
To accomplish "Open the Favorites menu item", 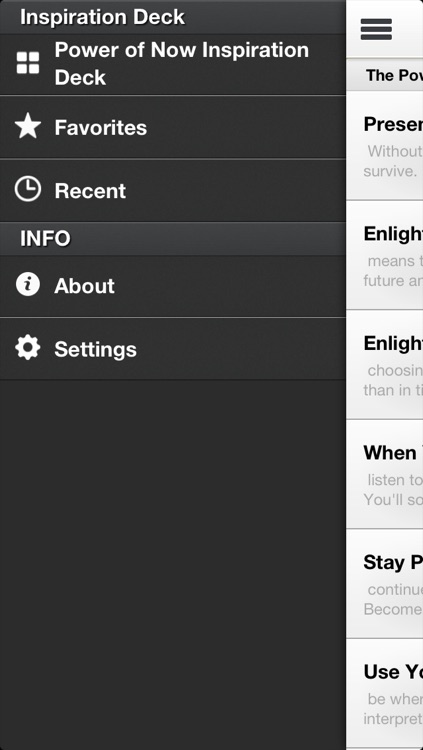I will tap(173, 127).
